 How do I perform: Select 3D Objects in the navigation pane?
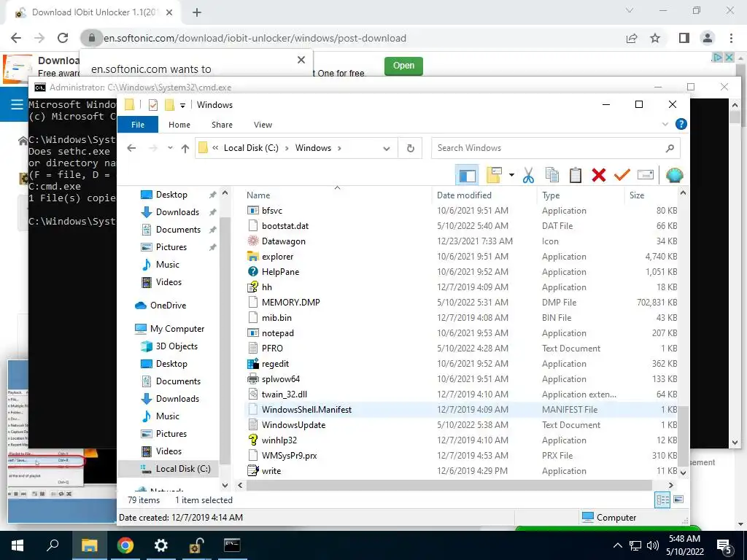tap(177, 346)
